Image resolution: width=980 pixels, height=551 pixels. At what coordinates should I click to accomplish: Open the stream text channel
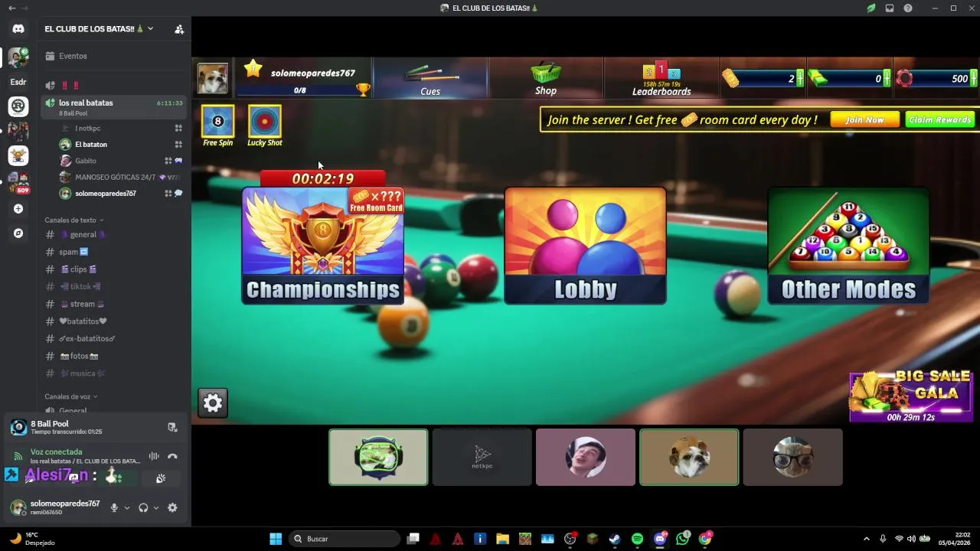(115, 304)
